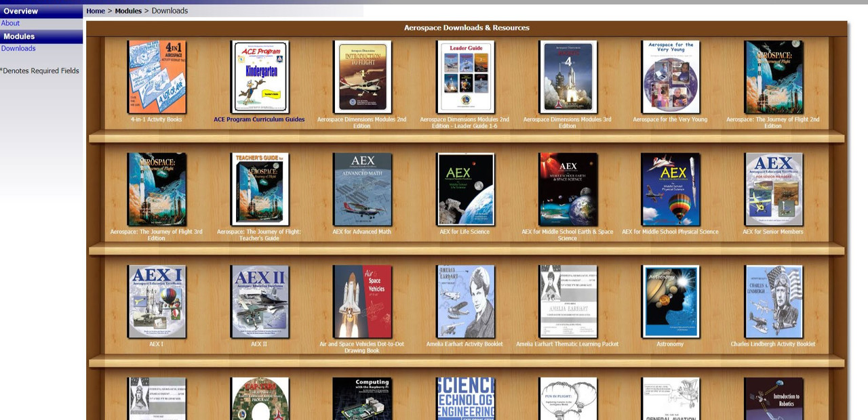This screenshot has width=868, height=420.
Task: Open Aerospace for the Very Young cover
Action: (670, 77)
